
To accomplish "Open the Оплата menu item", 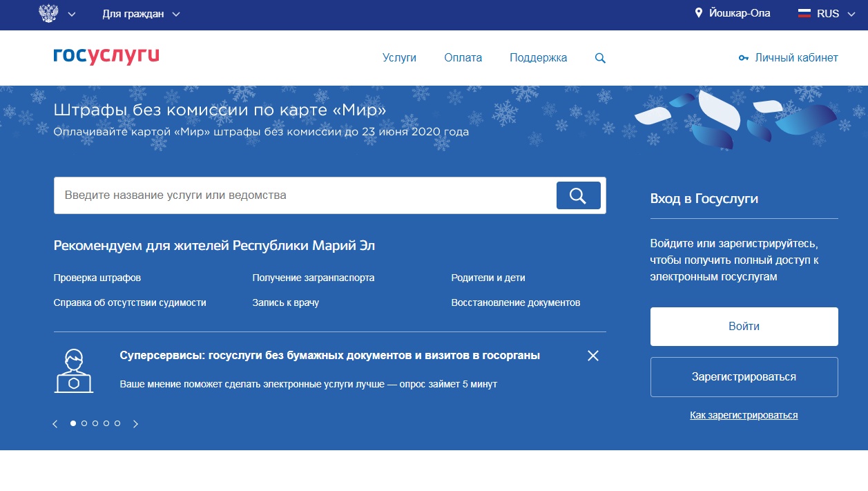I will (463, 58).
